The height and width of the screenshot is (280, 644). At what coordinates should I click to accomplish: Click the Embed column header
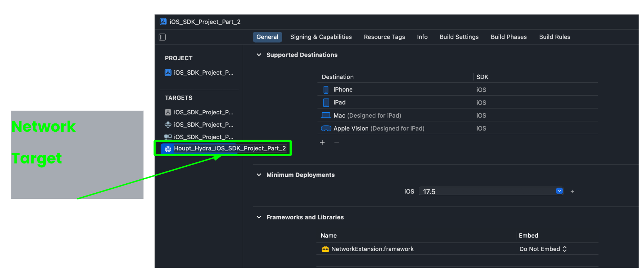pyautogui.click(x=528, y=236)
